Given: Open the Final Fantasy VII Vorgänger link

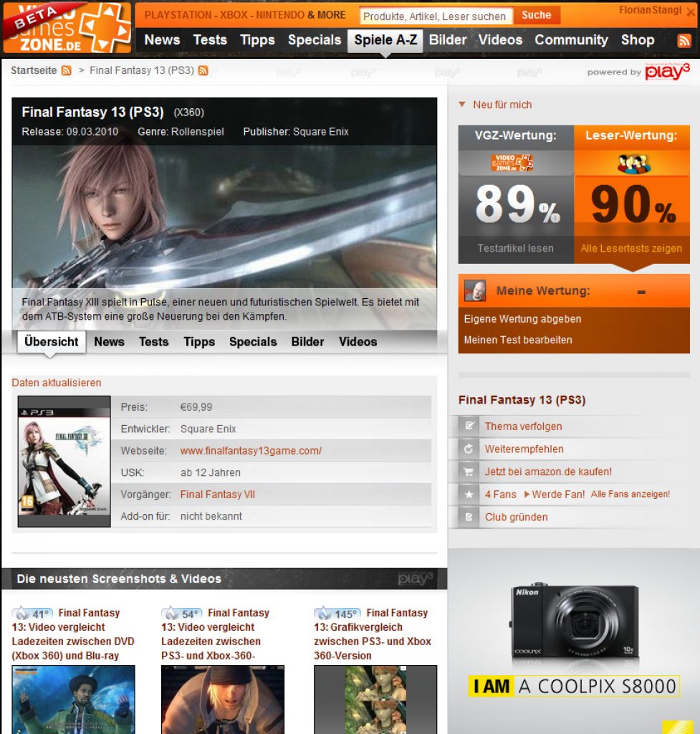Looking at the screenshot, I should (218, 495).
